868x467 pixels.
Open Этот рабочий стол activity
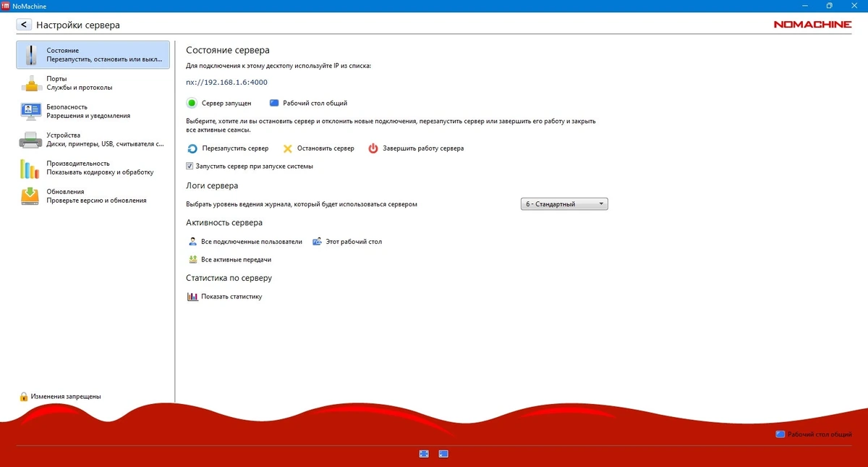point(347,242)
